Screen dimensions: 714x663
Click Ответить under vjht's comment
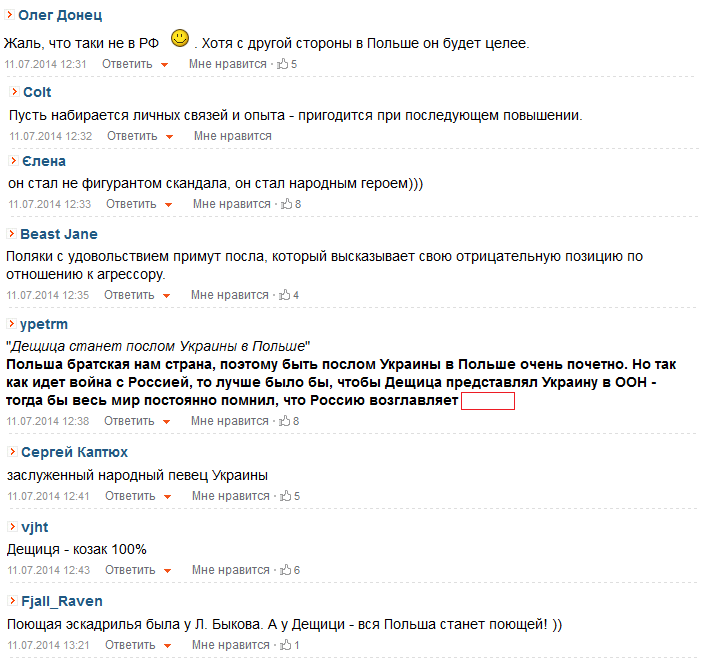[x=130, y=570]
